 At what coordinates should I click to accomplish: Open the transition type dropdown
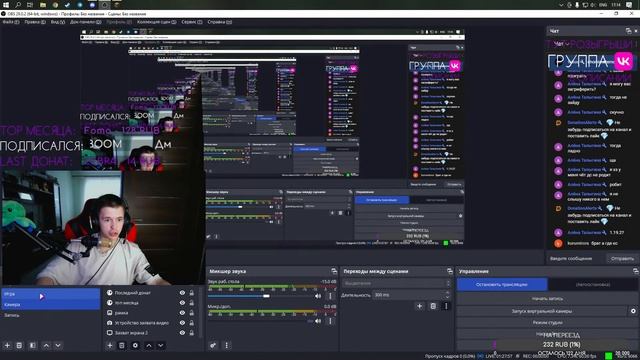(x=397, y=283)
